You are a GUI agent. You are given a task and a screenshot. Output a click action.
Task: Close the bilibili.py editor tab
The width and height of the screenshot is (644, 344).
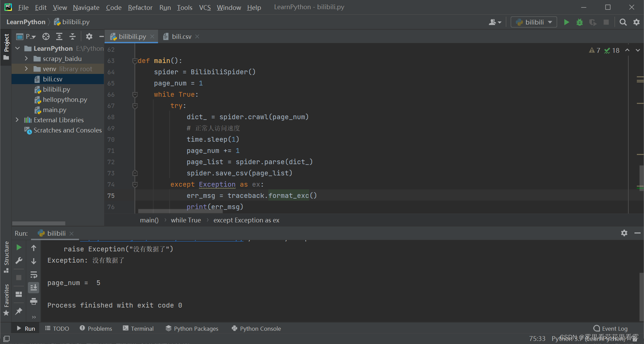click(x=152, y=36)
